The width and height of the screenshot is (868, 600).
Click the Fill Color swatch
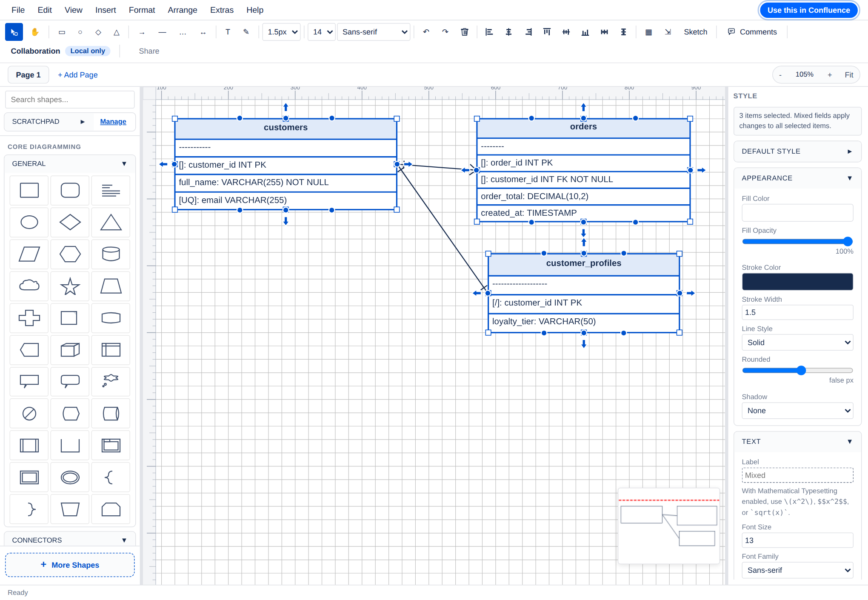pos(797,213)
